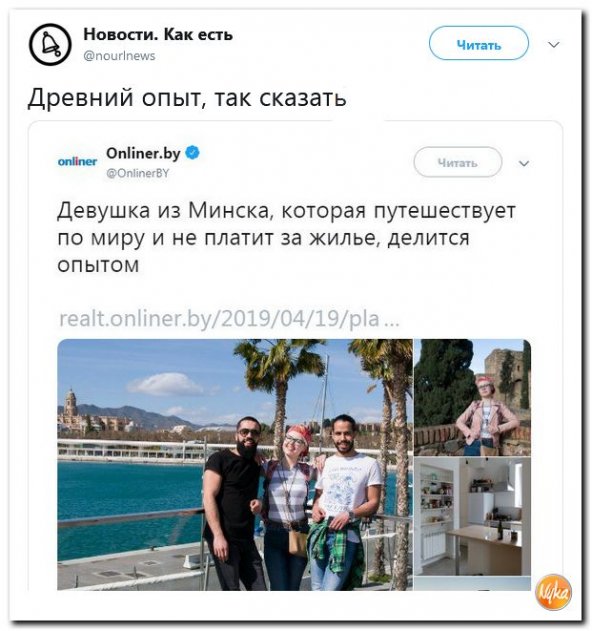Open the bell avatar of Новости. Как есть

click(50, 44)
